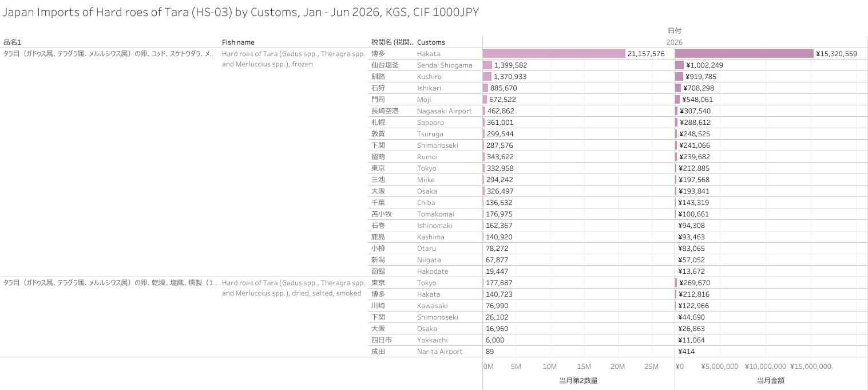Select the Kushiro value bar next to ¥919,785
This screenshot has width=868, height=390.
pyautogui.click(x=679, y=76)
